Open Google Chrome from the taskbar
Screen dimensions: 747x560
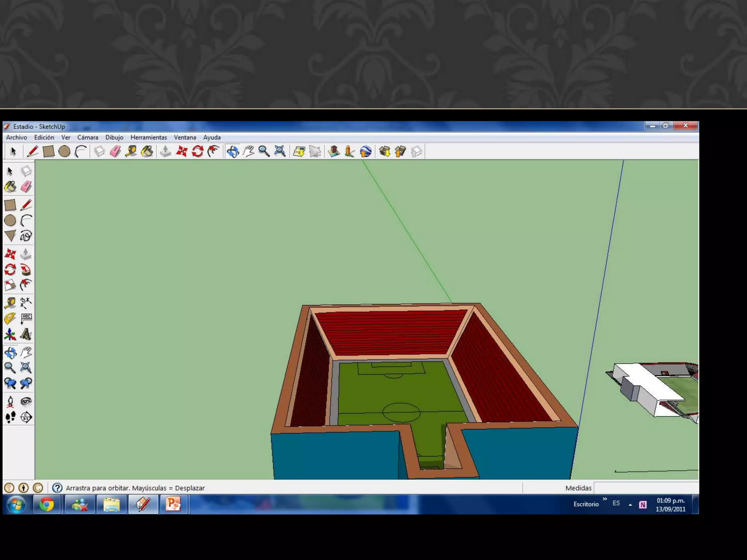(47, 505)
